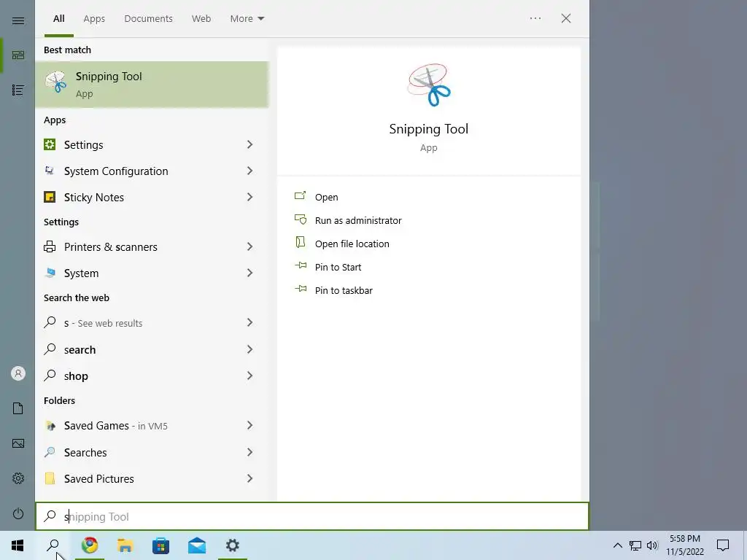Click the taskbar search magnifier icon
This screenshot has height=560, width=747.
click(x=53, y=545)
